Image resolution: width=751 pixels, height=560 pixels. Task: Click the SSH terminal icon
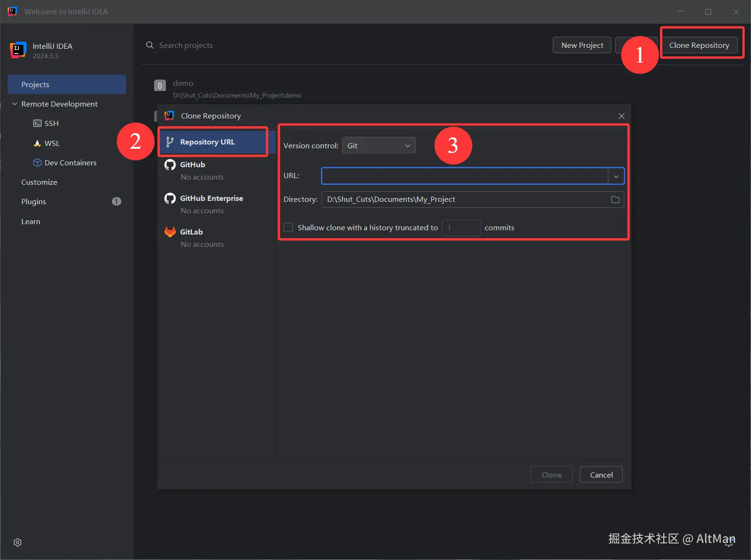coord(37,123)
